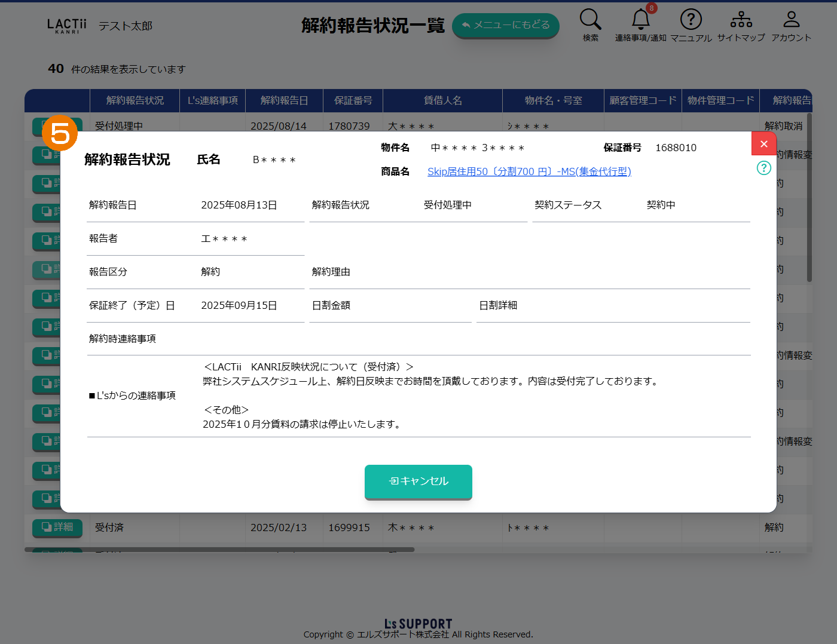Click the cancel button in dialog
The width and height of the screenshot is (837, 644).
[x=418, y=482]
